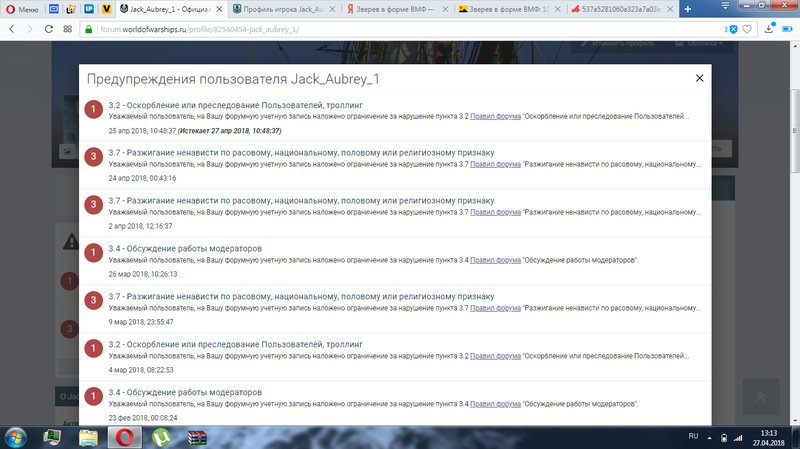Bookmark page with heart icon
Screen dimensions: 800x449
click(x=750, y=30)
